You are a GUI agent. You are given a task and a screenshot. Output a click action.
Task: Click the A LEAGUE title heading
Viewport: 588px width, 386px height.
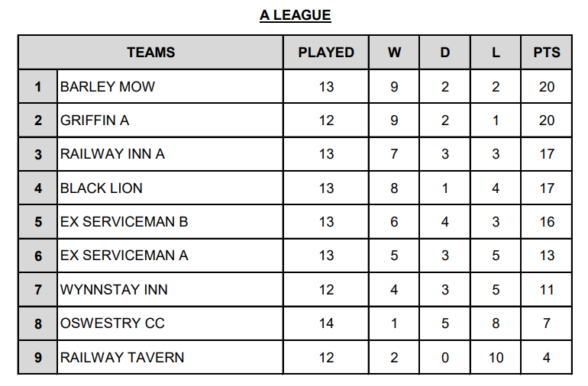pos(295,15)
